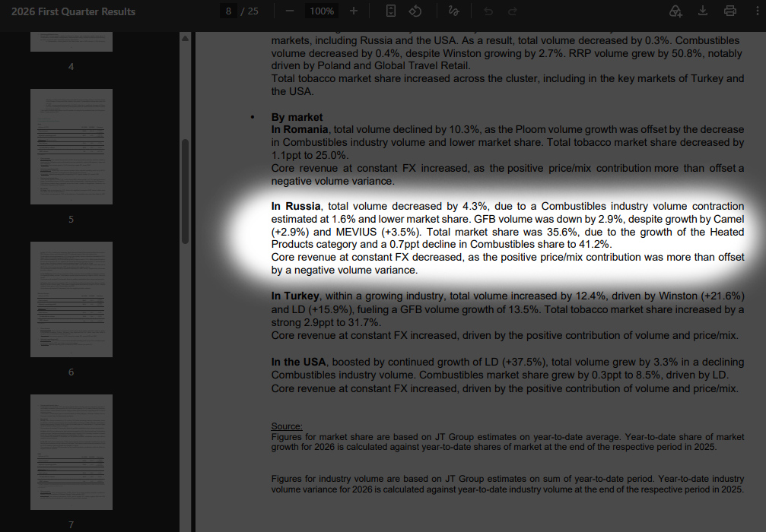This screenshot has height=532, width=766.
Task: Zoom out with the minus button
Action: 290,11
